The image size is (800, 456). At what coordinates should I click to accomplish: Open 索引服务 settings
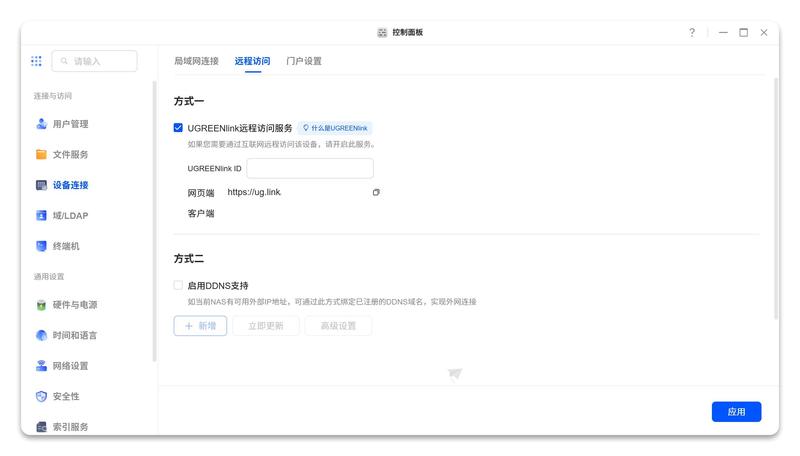pos(62,427)
